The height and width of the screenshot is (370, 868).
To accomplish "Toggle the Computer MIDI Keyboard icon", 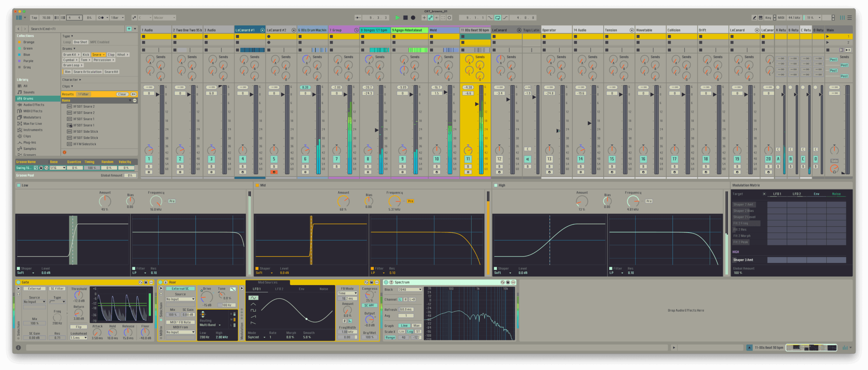I will [761, 18].
